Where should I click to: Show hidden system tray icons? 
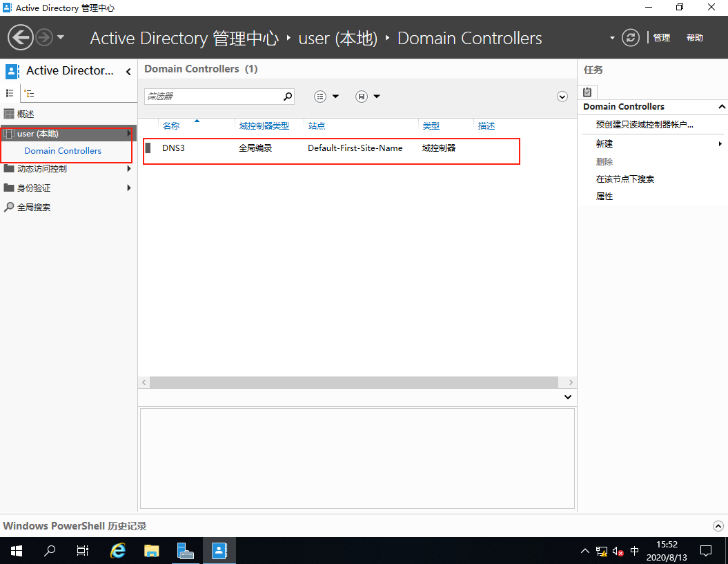[585, 551]
